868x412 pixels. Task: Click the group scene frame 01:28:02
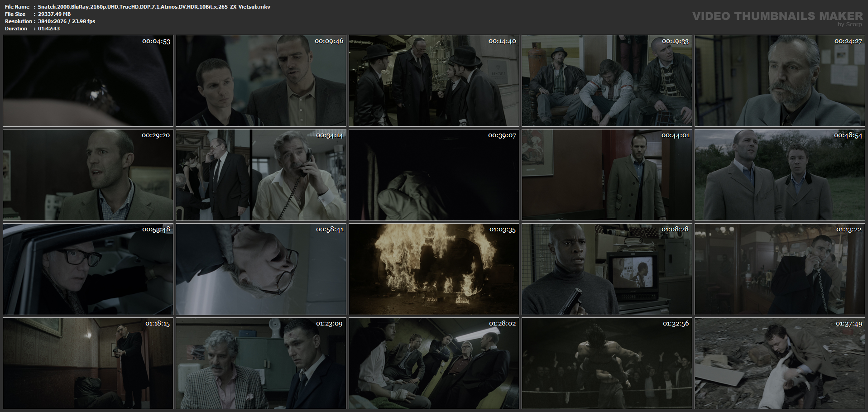[x=434, y=364]
